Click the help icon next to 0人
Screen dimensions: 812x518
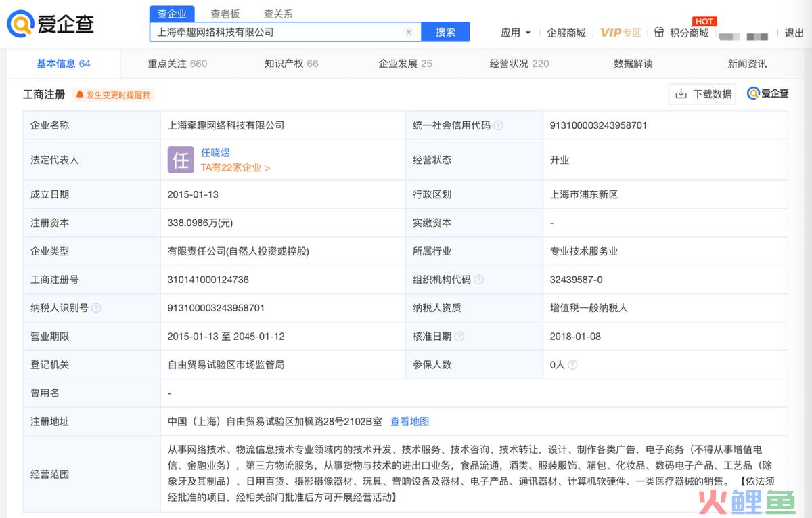click(572, 365)
